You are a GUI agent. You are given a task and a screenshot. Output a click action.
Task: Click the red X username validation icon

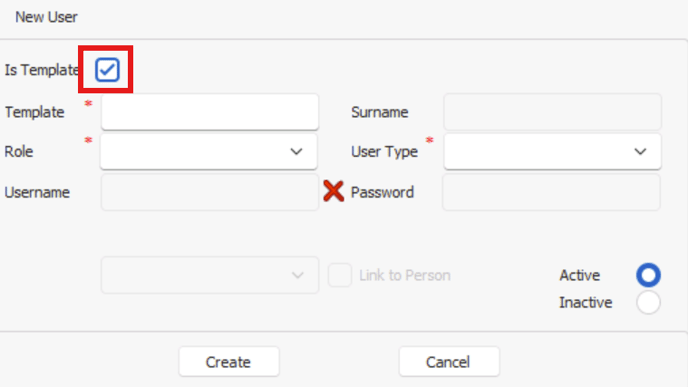(x=333, y=191)
